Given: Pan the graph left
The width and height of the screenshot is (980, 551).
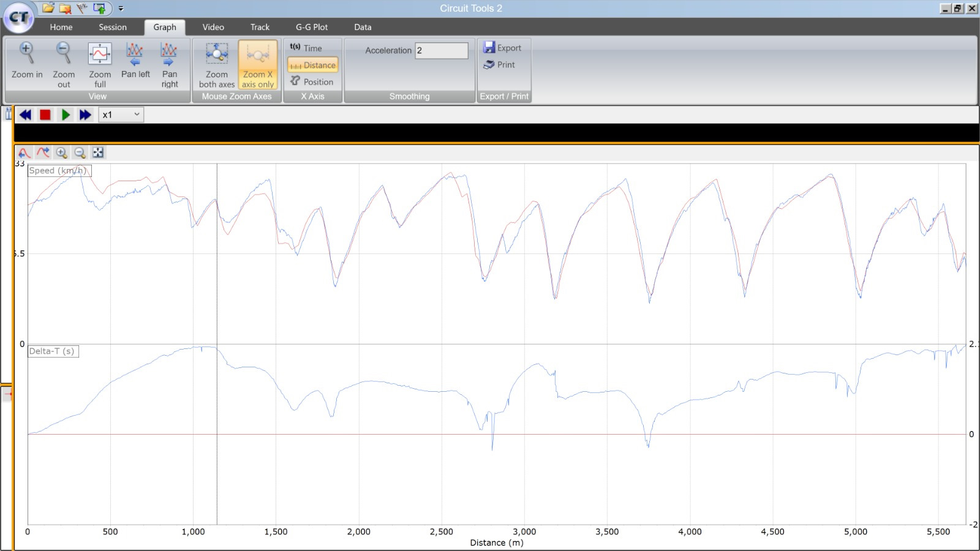Looking at the screenshot, I should tap(135, 61).
